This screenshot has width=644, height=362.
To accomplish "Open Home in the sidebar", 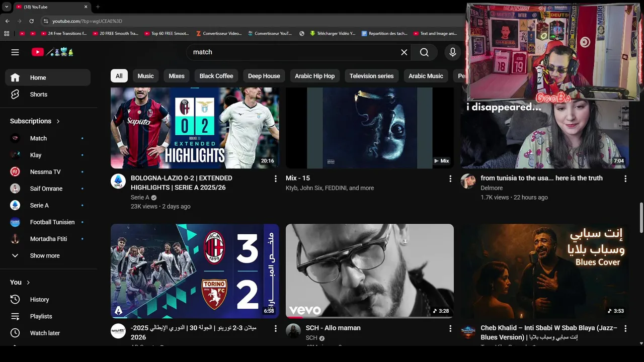I will click(48, 77).
